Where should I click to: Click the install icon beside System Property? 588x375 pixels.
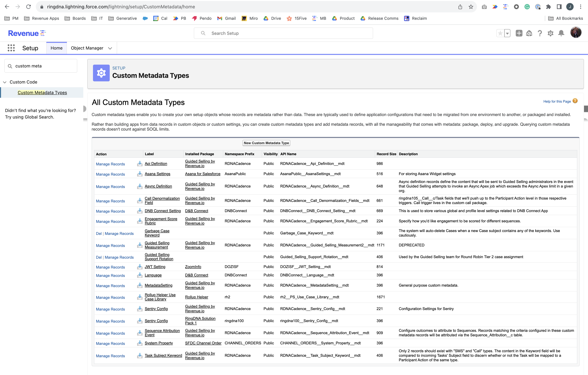click(x=140, y=343)
